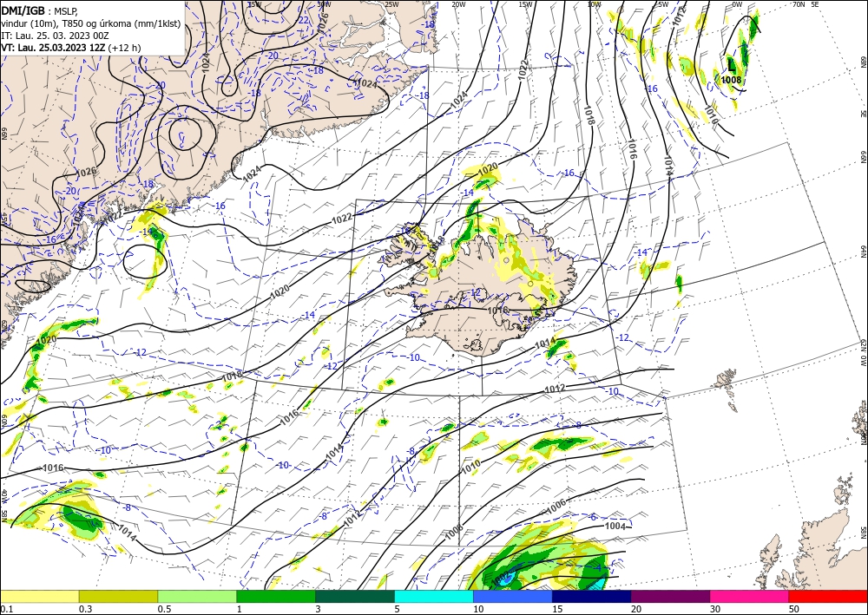This screenshot has height=615, width=868.
Task: Click the 'IT: Lau. 25. 03. 2023 00Z' line
Action: [x=54, y=36]
